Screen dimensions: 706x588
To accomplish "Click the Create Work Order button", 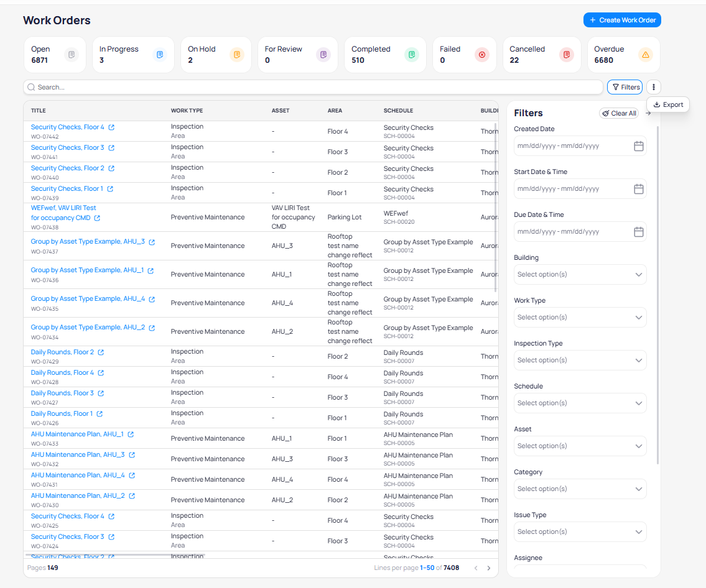I will [622, 20].
